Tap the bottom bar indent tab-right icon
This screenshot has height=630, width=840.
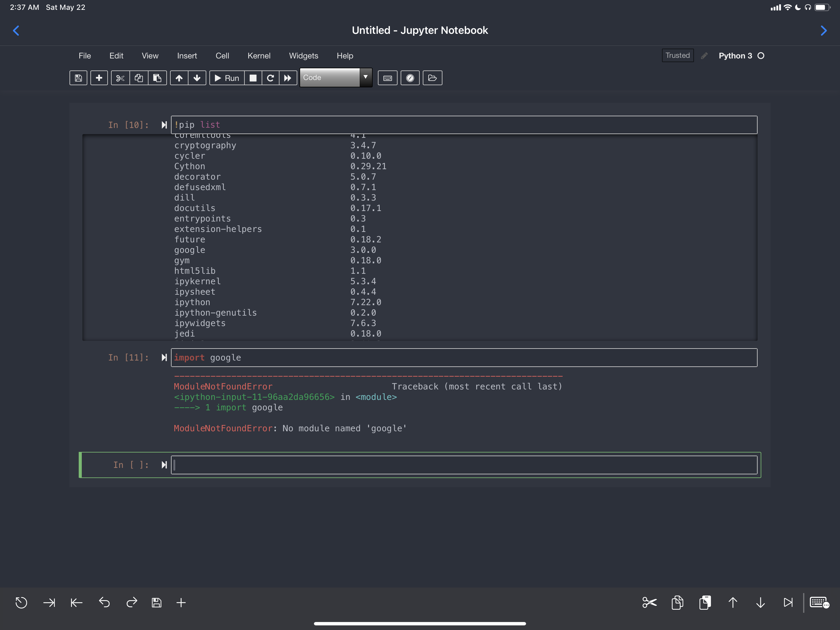click(49, 603)
